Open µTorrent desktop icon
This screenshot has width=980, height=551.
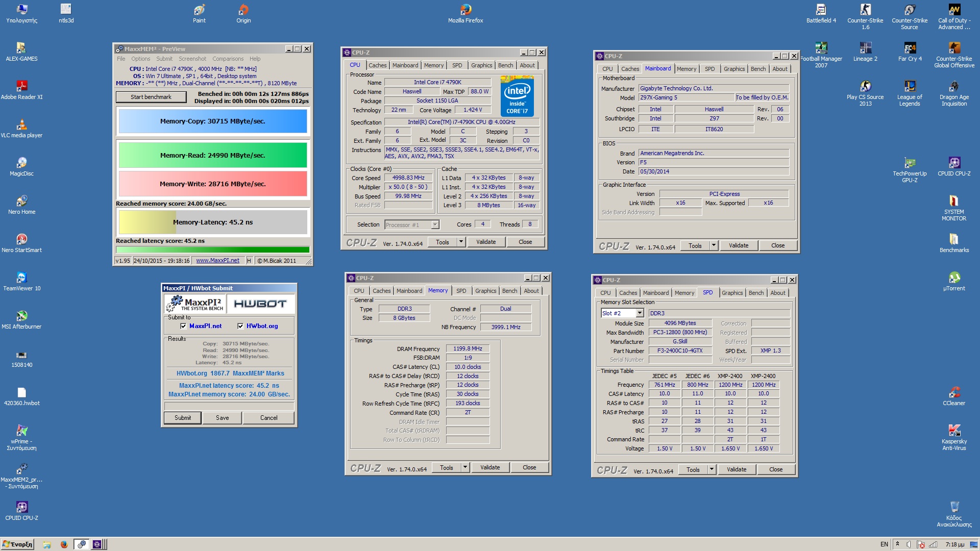click(x=954, y=282)
